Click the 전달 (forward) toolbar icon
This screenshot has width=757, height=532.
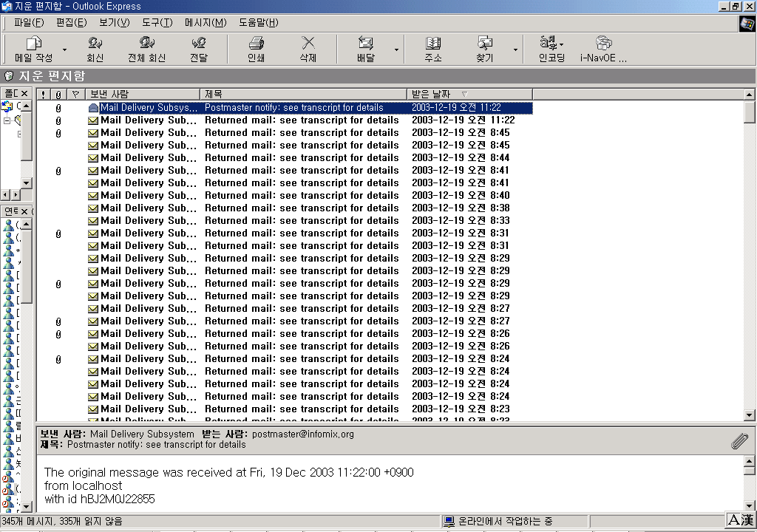[198, 44]
